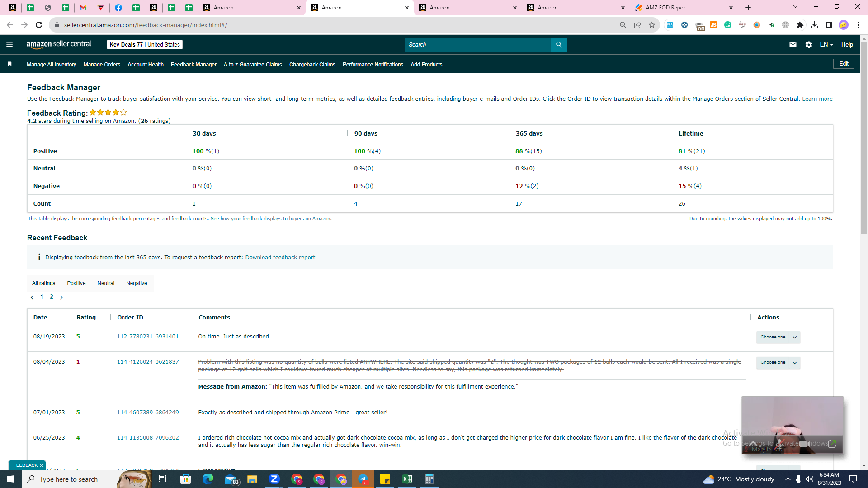Image resolution: width=868 pixels, height=488 pixels.
Task: Click Download feedback report link
Action: pos(280,258)
